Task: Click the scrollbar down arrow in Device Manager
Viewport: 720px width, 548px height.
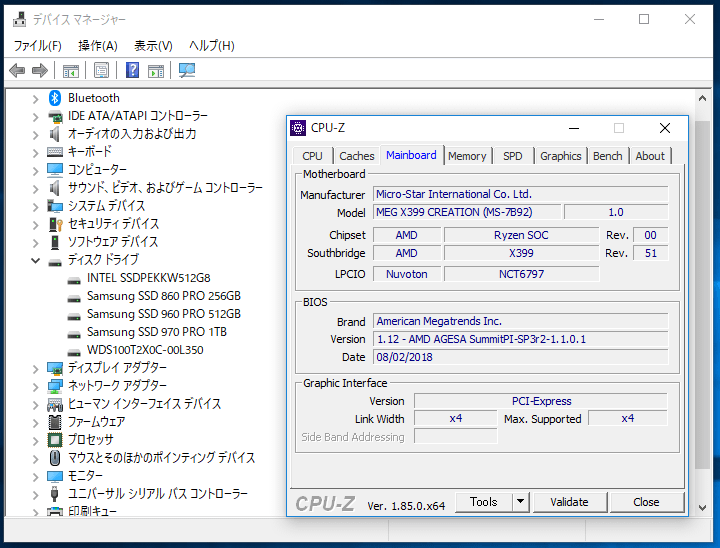Action: pyautogui.click(x=702, y=508)
